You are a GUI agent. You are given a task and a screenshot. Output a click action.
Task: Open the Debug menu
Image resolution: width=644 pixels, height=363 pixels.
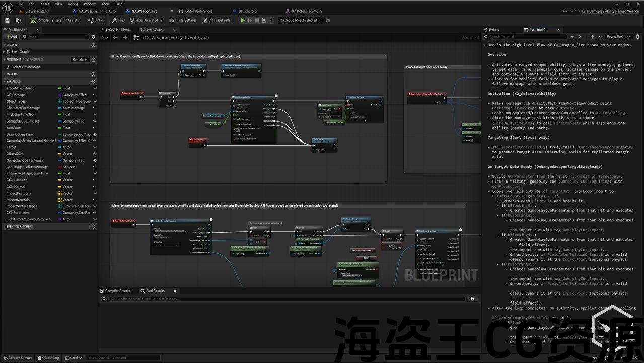(73, 4)
